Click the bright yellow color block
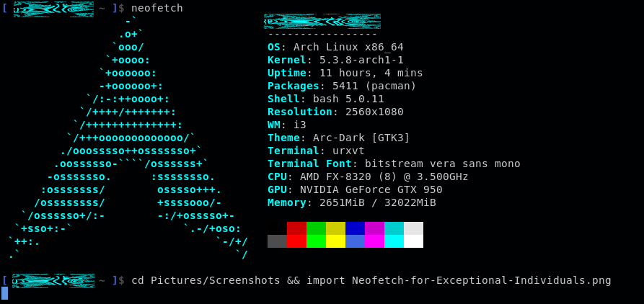The height and width of the screenshot is (304, 644). (335, 241)
